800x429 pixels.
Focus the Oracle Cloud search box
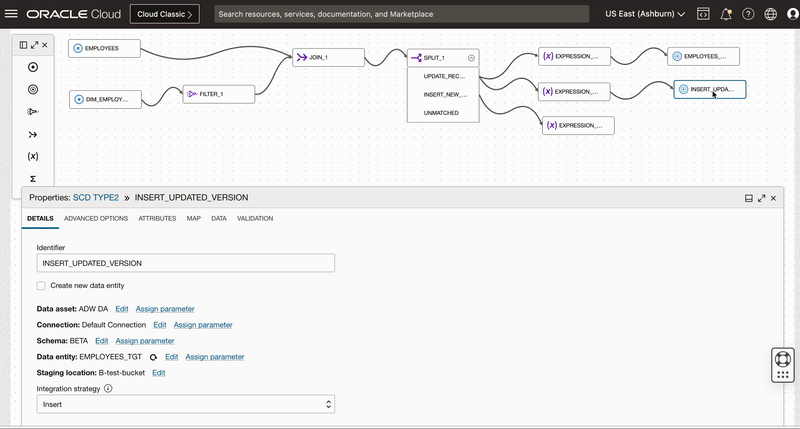pos(402,14)
